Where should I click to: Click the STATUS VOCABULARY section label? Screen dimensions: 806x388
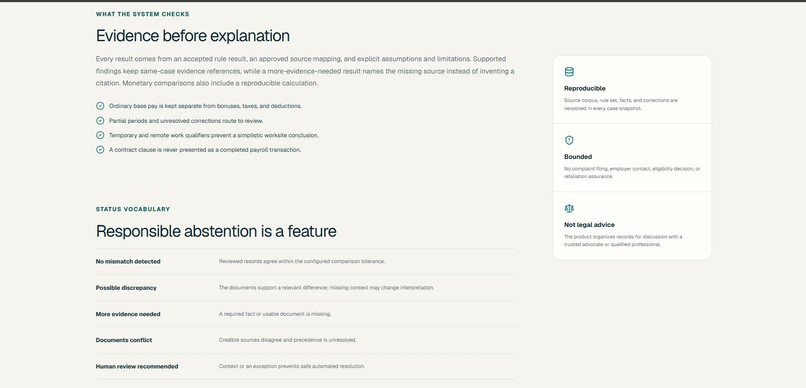(x=133, y=209)
